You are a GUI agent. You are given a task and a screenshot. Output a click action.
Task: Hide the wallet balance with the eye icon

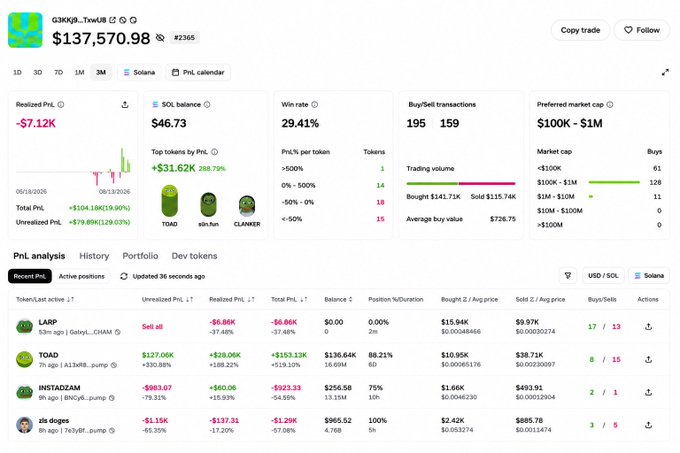point(160,38)
